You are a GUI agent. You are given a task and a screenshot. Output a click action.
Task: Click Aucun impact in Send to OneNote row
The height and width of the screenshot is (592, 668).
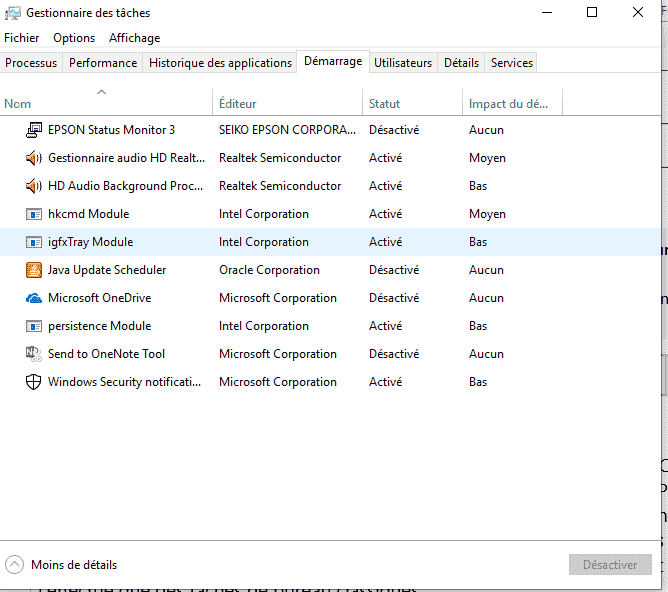tap(486, 354)
